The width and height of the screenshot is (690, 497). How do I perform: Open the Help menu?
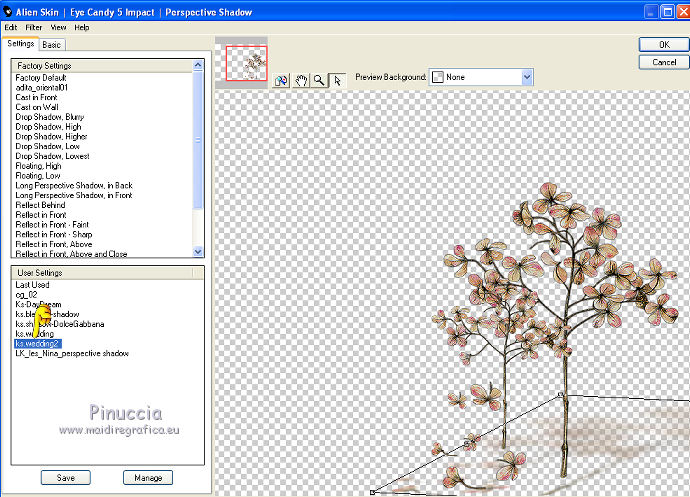82,27
